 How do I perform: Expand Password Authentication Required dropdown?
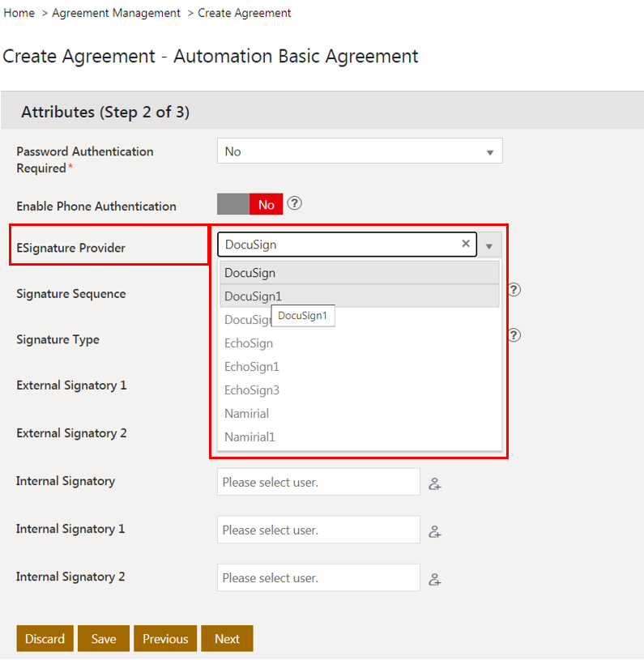(489, 152)
